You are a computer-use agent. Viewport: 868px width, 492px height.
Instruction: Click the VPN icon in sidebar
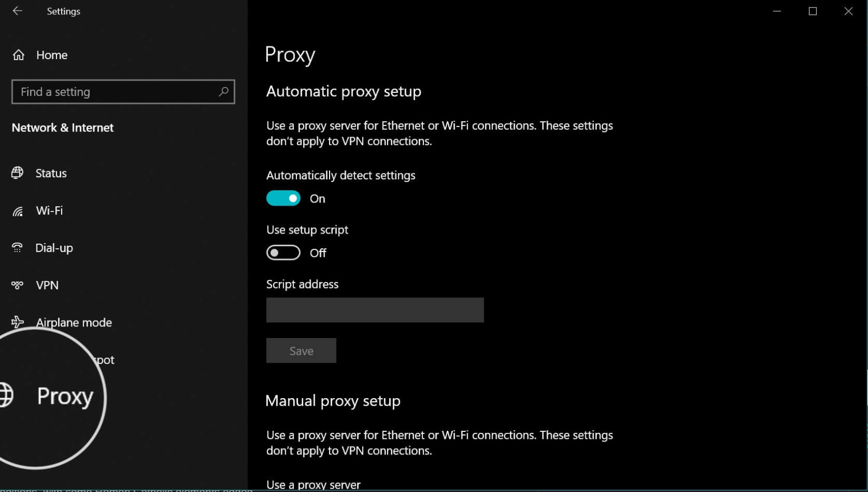[x=17, y=285]
